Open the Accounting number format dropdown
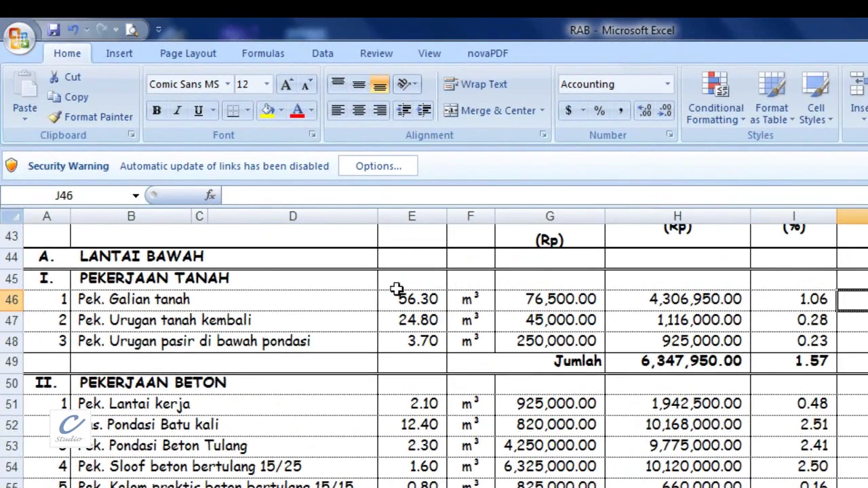The height and width of the screenshot is (488, 868). coord(667,84)
